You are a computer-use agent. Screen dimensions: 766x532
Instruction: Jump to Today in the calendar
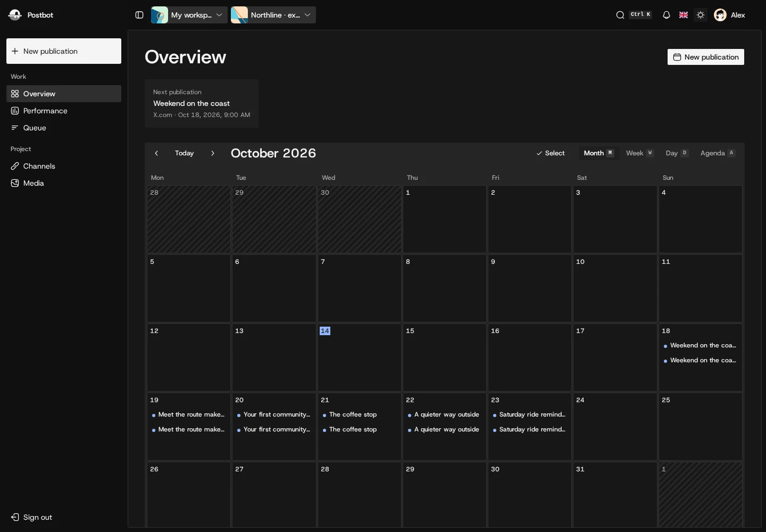185,153
